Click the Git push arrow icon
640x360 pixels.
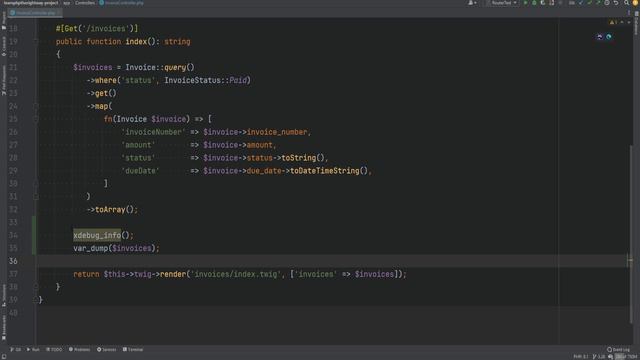(598, 3)
